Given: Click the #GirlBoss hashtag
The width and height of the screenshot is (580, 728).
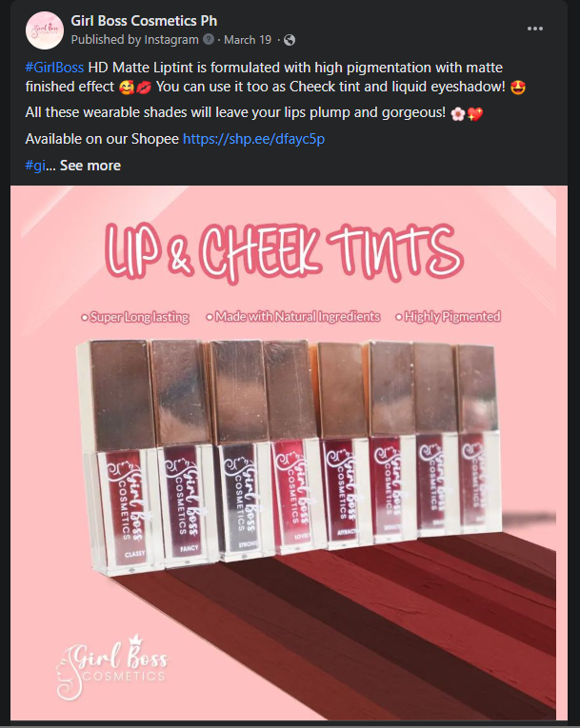Looking at the screenshot, I should click(x=54, y=68).
